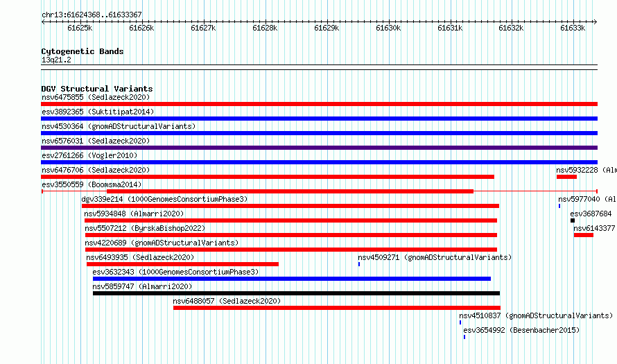
Task: Open the esv3687684 variant label
Action: (x=591, y=214)
